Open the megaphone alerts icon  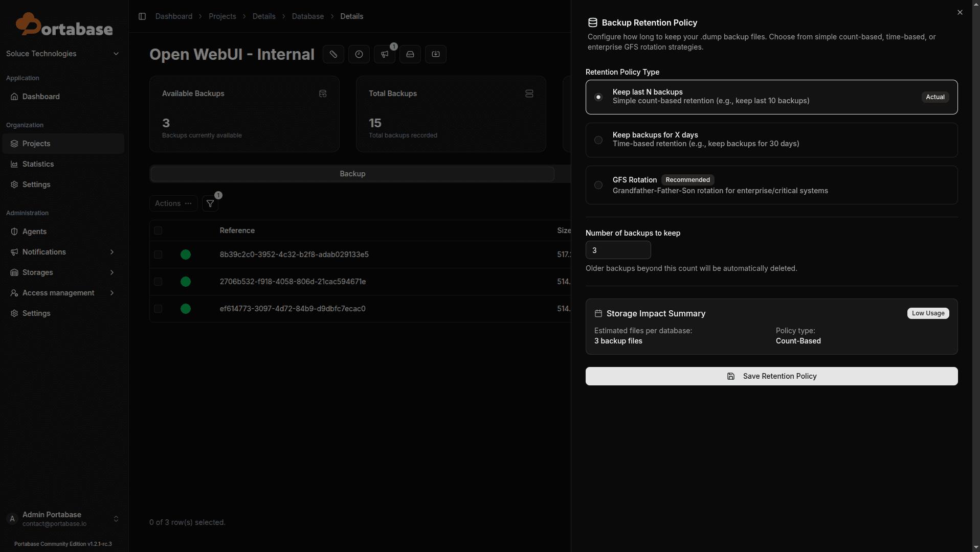(x=385, y=54)
